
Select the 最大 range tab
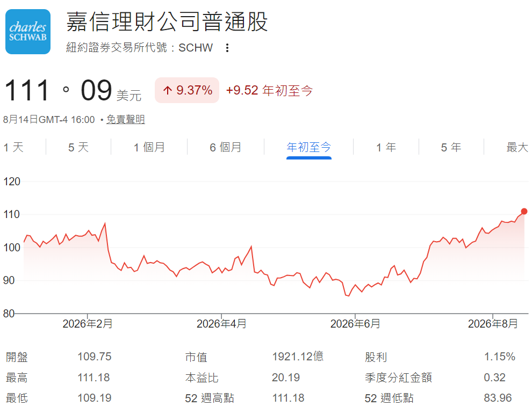tap(517, 147)
